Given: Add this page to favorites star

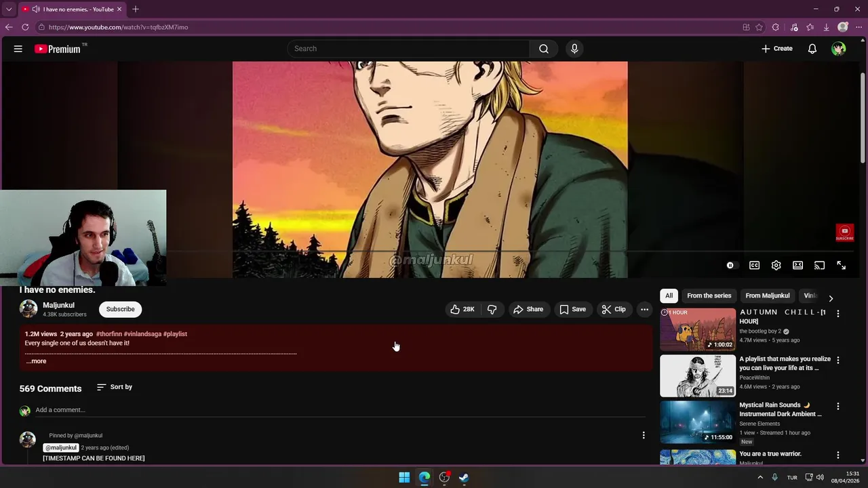Looking at the screenshot, I should pos(759,27).
